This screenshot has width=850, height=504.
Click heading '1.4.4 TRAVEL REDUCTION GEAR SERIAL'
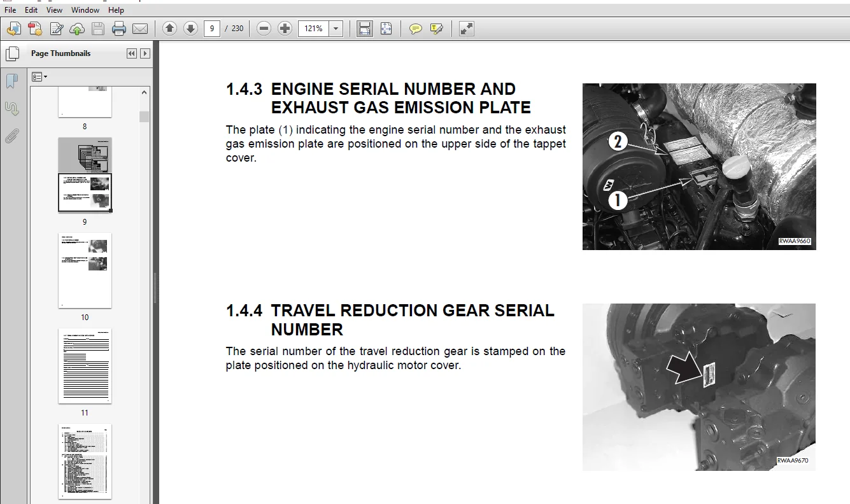(x=390, y=311)
